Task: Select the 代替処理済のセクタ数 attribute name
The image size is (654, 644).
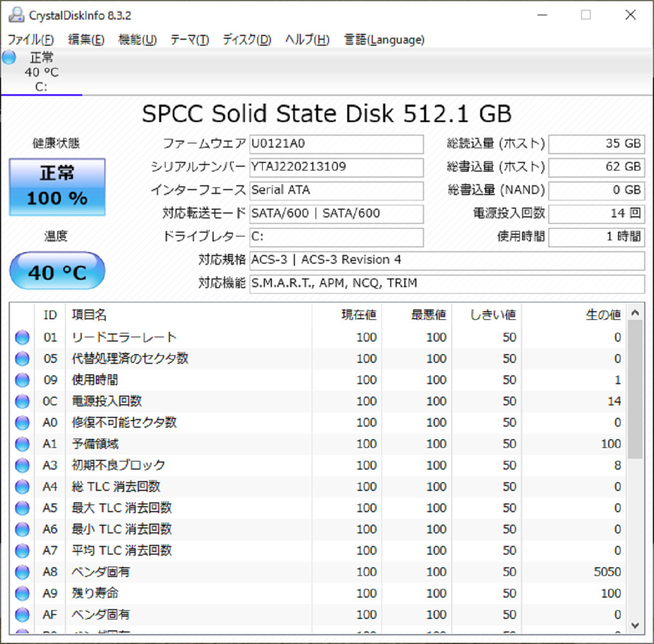Action: pos(130,359)
